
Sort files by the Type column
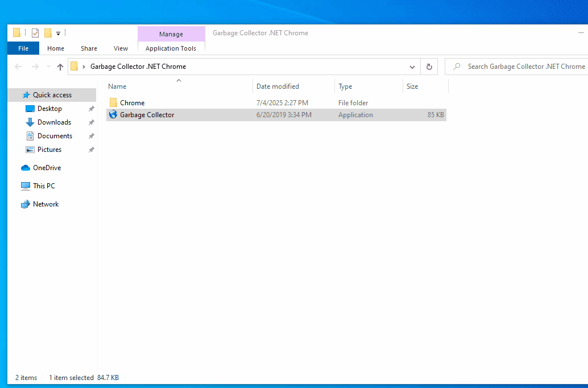pos(368,86)
